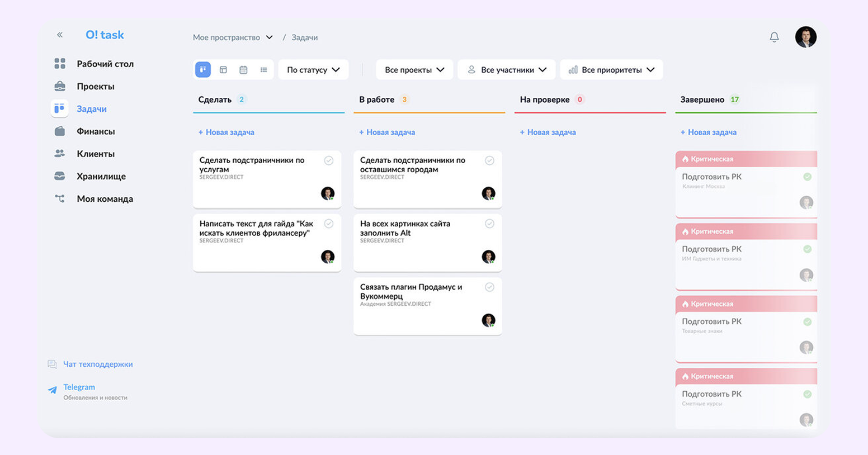Mark 'Сделать подстраничники по услугам' as done

click(x=329, y=160)
